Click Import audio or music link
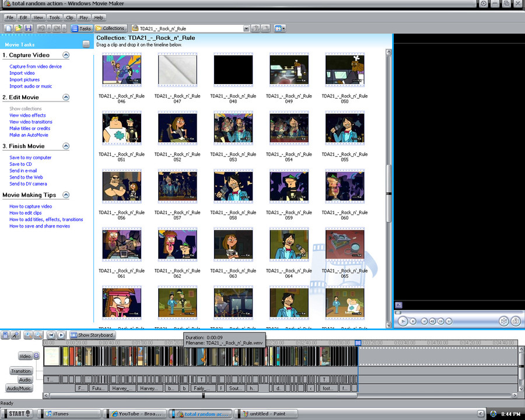This screenshot has width=525, height=420. point(30,86)
